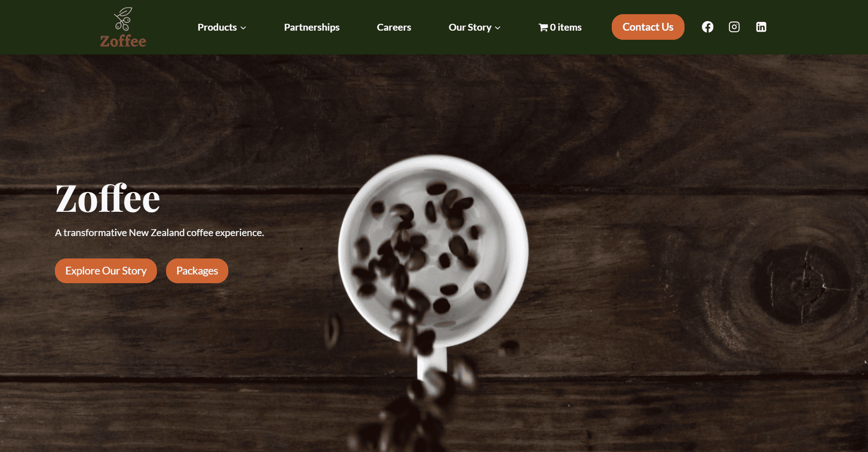The height and width of the screenshot is (452, 868).
Task: Open the Facebook page icon
Action: (x=707, y=27)
